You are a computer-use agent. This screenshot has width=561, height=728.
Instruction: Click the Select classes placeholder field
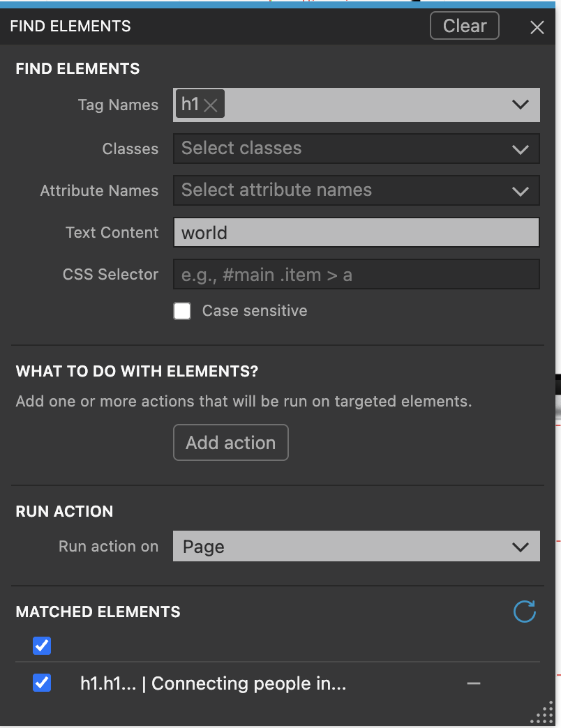(x=335, y=149)
